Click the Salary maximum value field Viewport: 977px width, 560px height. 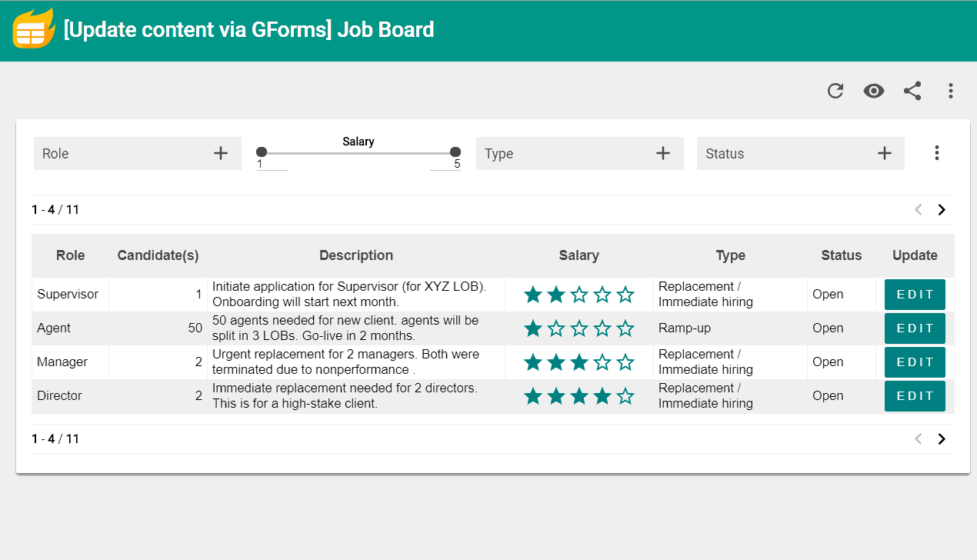click(x=445, y=164)
